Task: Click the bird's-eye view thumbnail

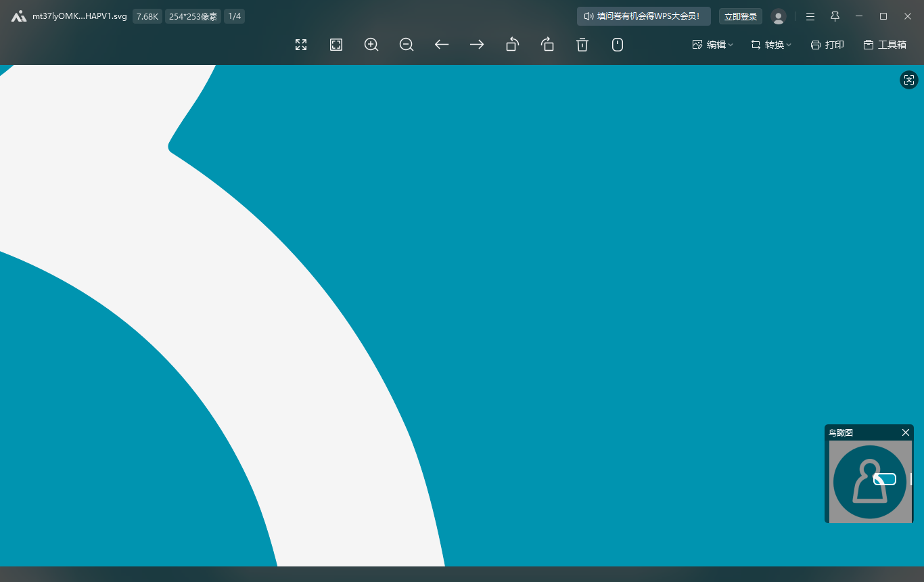Action: pyautogui.click(x=869, y=481)
